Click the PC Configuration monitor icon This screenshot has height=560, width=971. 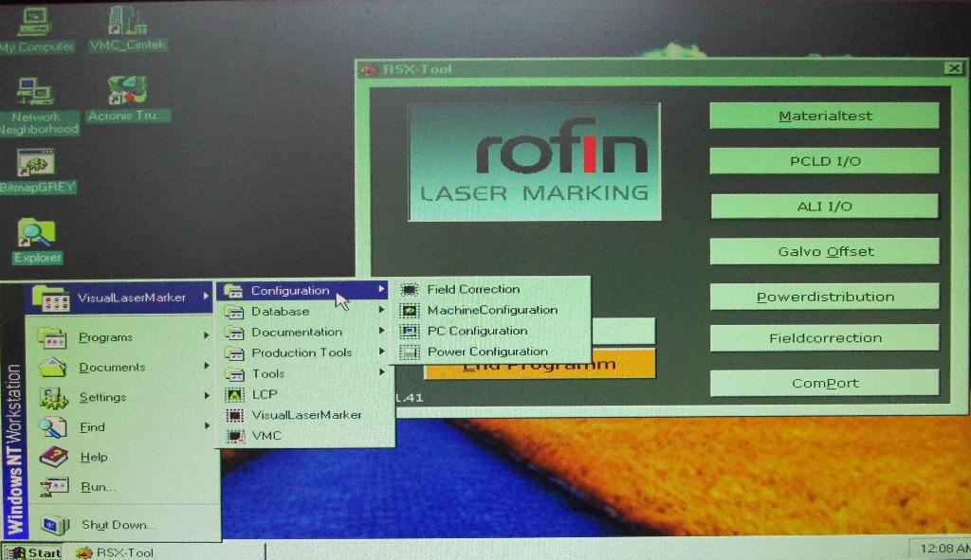click(x=408, y=331)
